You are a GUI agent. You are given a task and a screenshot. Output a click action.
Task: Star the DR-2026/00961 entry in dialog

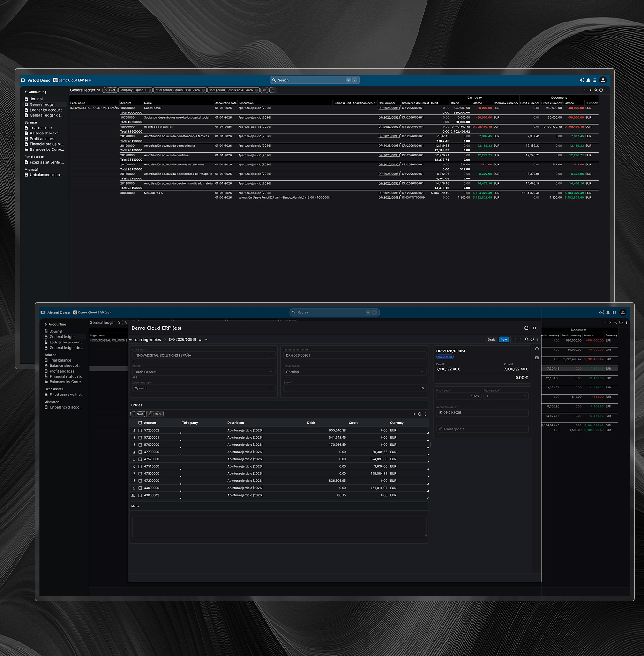200,340
